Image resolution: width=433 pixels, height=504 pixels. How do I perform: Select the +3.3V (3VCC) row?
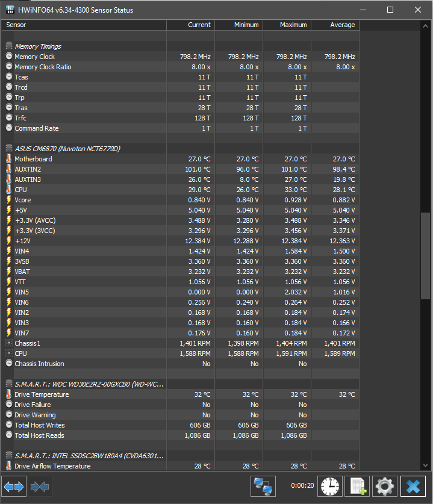(x=180, y=231)
